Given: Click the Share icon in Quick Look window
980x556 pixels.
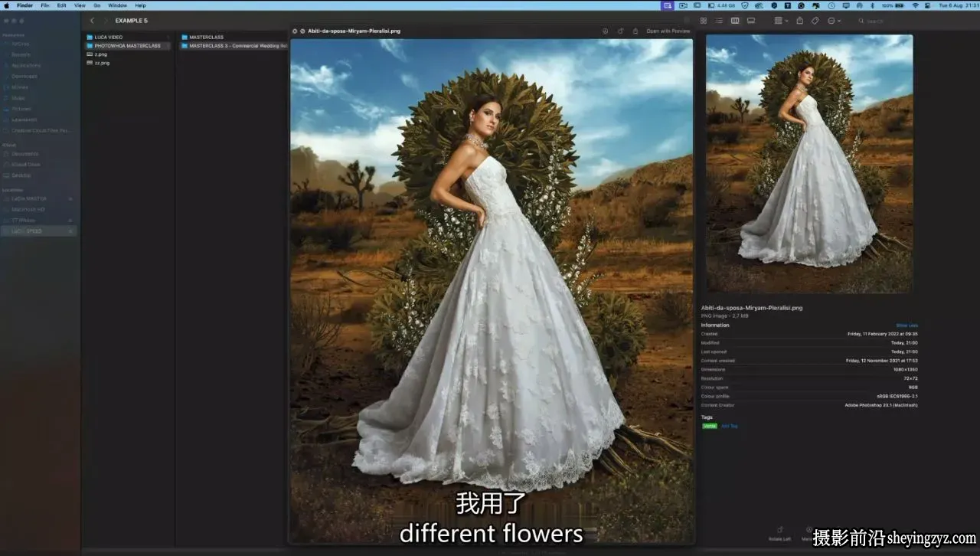Looking at the screenshot, I should coord(635,31).
